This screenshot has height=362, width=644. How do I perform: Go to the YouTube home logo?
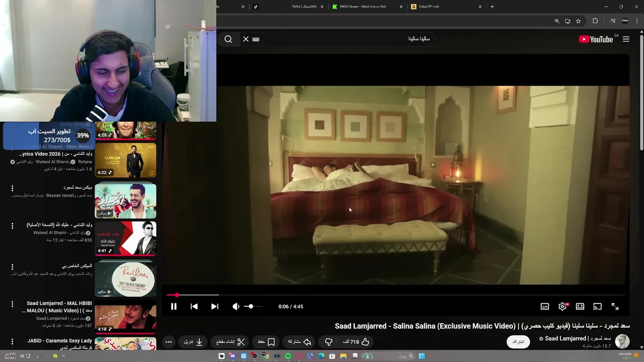tap(596, 39)
